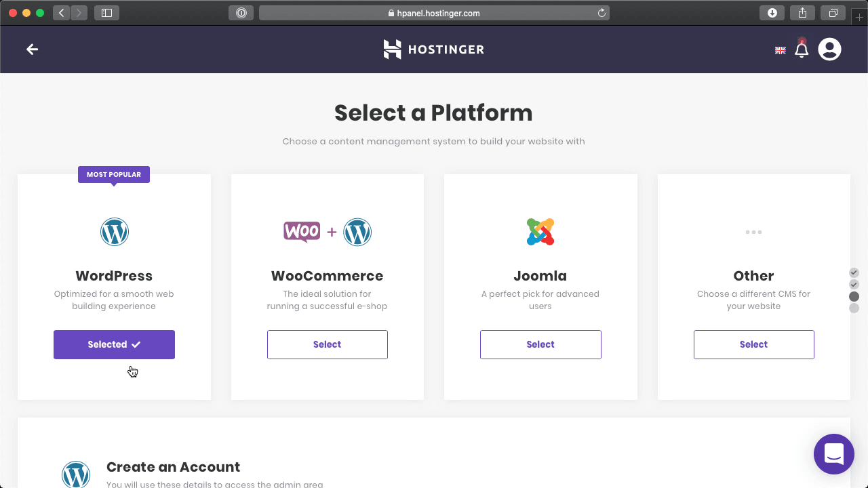Click the Hostinger logo in the header

click(x=433, y=49)
